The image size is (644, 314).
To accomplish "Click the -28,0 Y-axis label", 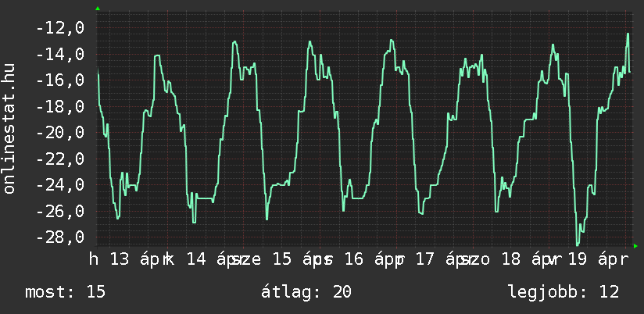I will pos(59,237).
